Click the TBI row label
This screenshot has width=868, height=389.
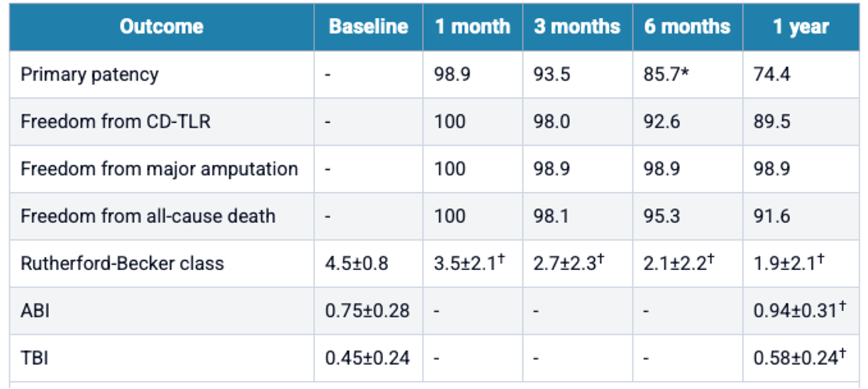(35, 358)
